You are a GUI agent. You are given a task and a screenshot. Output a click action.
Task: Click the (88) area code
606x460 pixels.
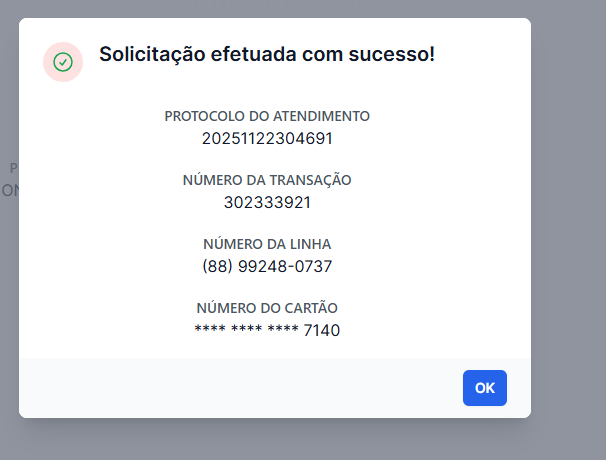pos(217,267)
